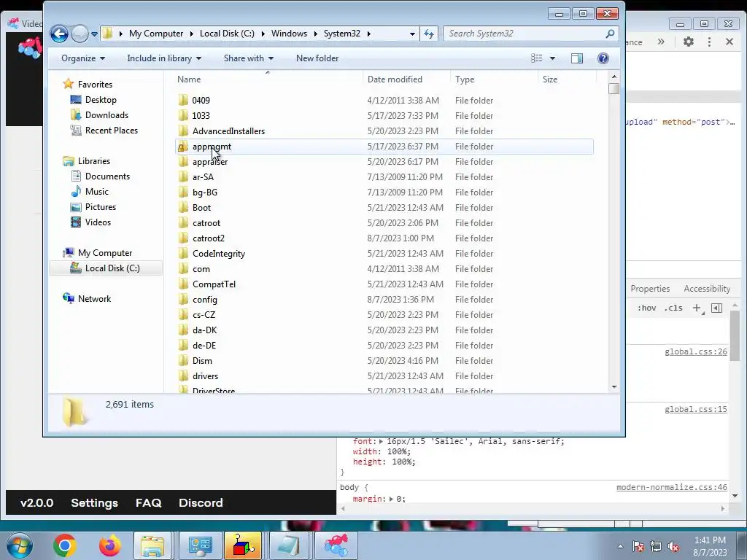
Task: Select Windows in the address breadcrumb
Action: coord(289,34)
